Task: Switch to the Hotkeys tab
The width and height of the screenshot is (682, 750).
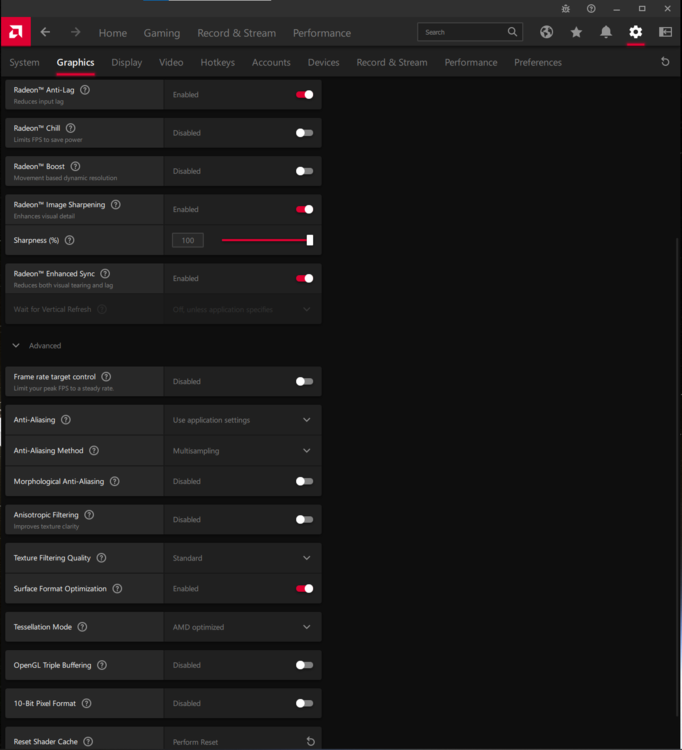Action: (218, 62)
